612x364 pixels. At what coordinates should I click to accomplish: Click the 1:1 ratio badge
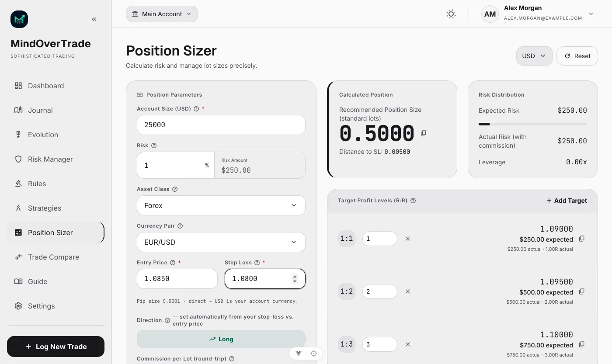pos(347,239)
